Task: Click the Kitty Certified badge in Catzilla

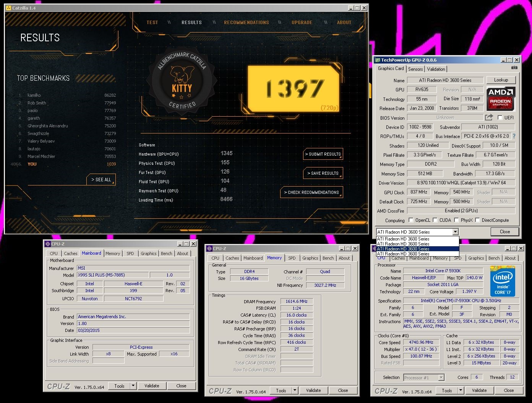Action: pyautogui.click(x=182, y=81)
